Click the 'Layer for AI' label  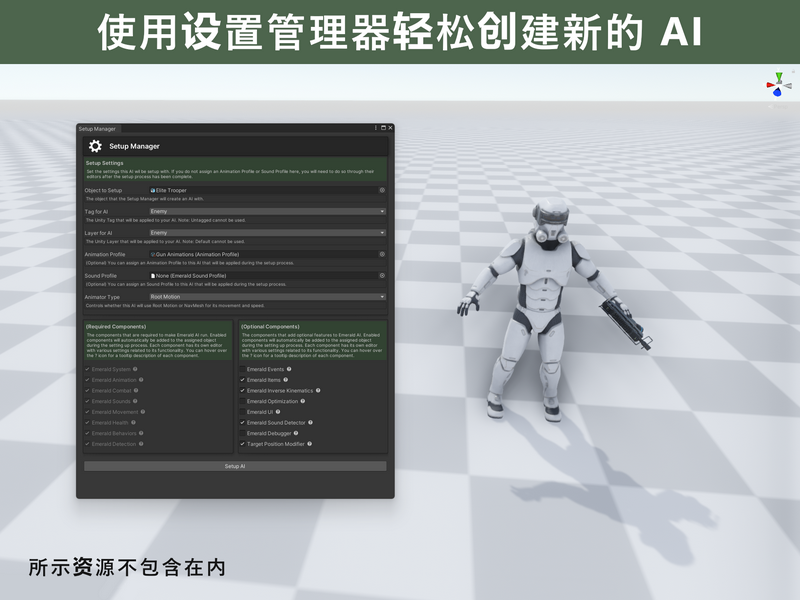(98, 233)
